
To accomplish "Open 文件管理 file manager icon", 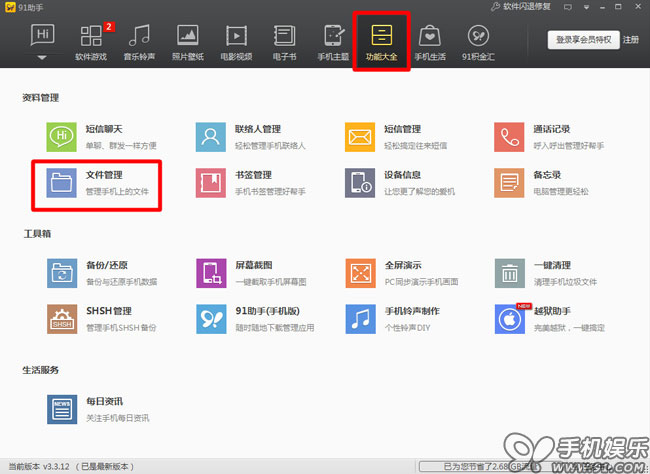I will click(63, 182).
